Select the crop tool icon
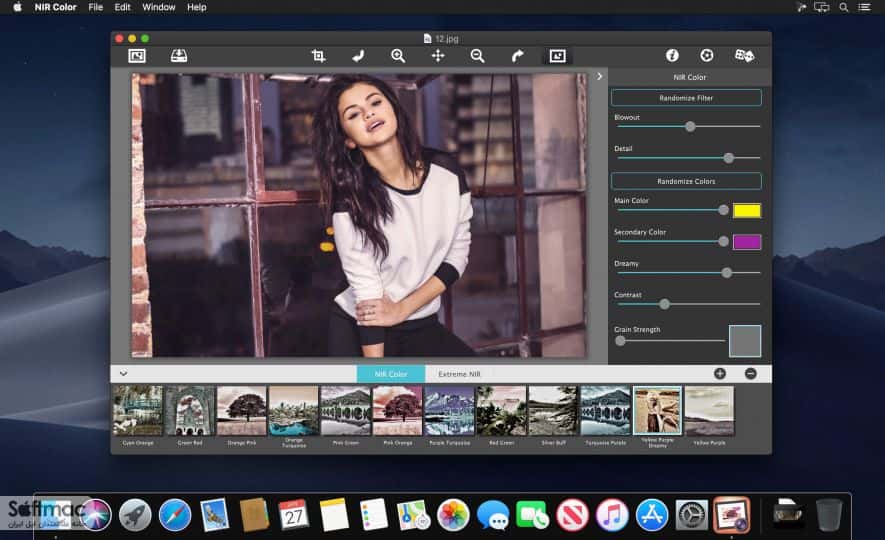 [x=318, y=55]
